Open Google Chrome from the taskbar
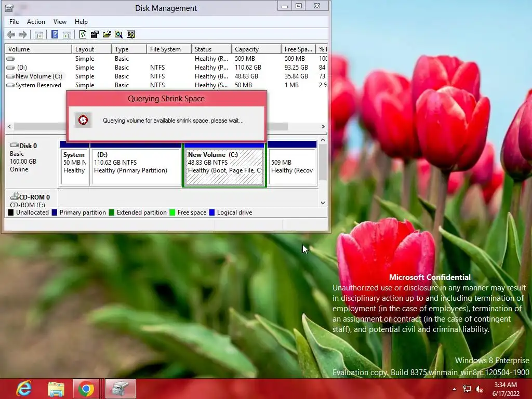This screenshot has width=532, height=399. pos(86,389)
